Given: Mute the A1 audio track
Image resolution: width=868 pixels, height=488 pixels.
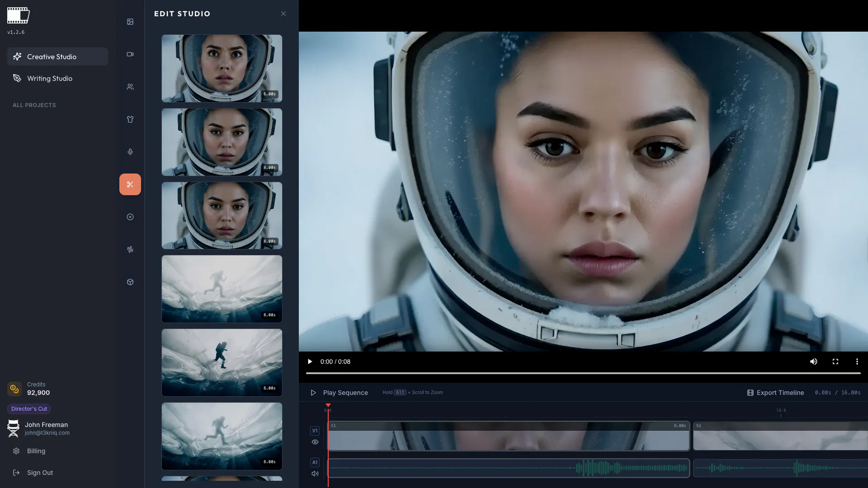Looking at the screenshot, I should point(315,474).
